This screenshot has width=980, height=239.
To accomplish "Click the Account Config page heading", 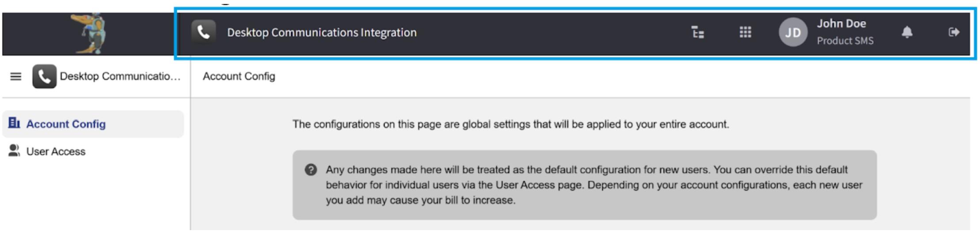I will click(x=239, y=77).
